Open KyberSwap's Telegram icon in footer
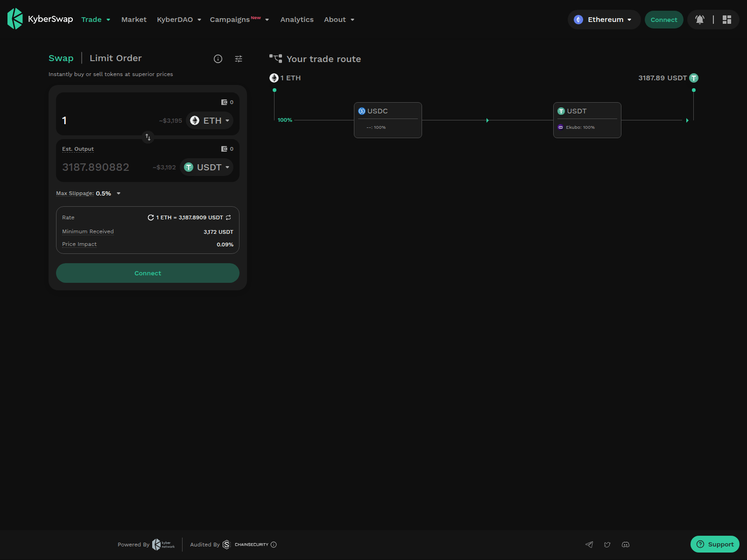Viewport: 747px width, 560px height. coord(589,545)
